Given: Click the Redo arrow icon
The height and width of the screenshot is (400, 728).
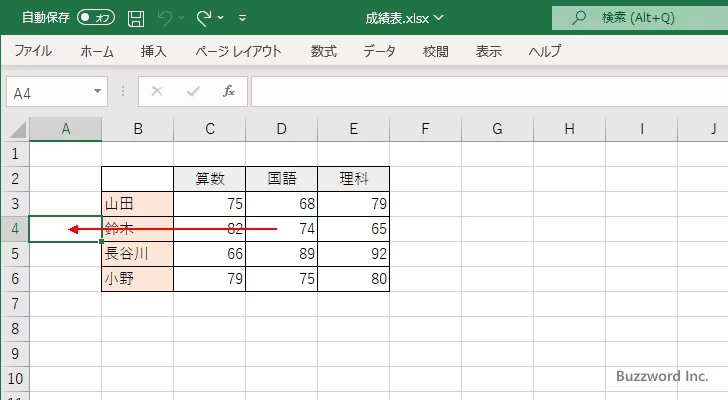Looking at the screenshot, I should 203,19.
